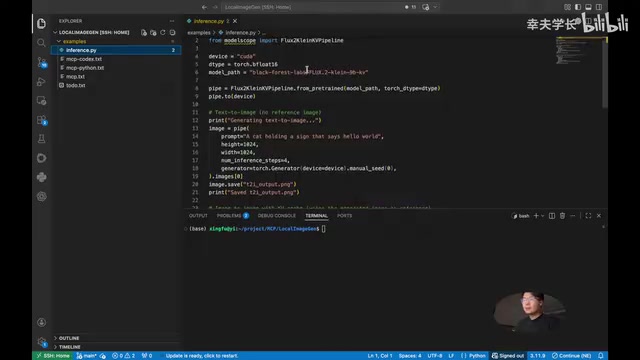The height and width of the screenshot is (360, 640).
Task: Change encoding via UTF-8 status item
Action: coord(435,356)
